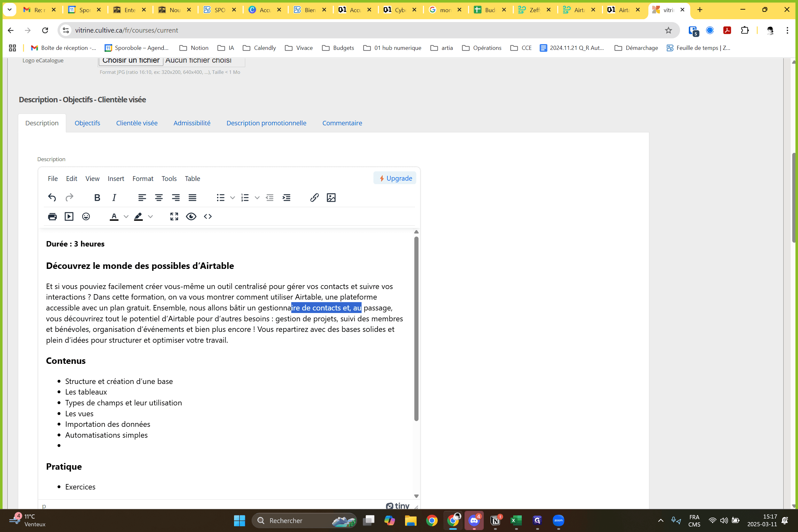Open the Tools menu in the editor
Image resolution: width=798 pixels, height=532 pixels.
(x=169, y=178)
